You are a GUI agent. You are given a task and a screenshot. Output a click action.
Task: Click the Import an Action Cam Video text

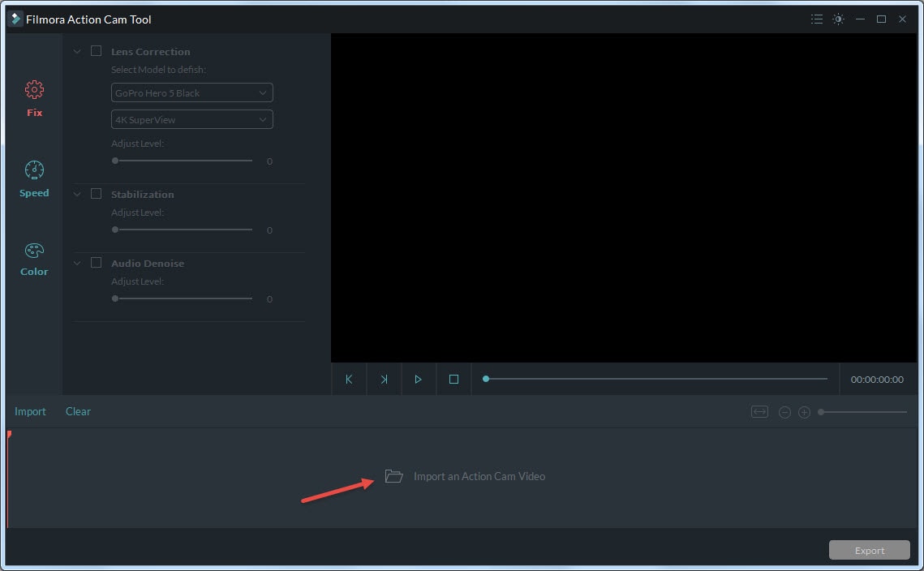[x=479, y=476]
